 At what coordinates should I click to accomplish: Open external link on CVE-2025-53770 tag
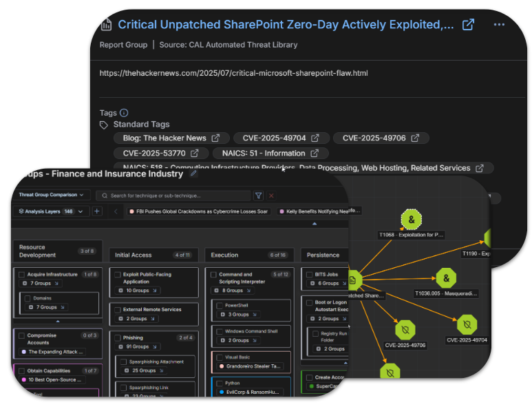point(194,154)
